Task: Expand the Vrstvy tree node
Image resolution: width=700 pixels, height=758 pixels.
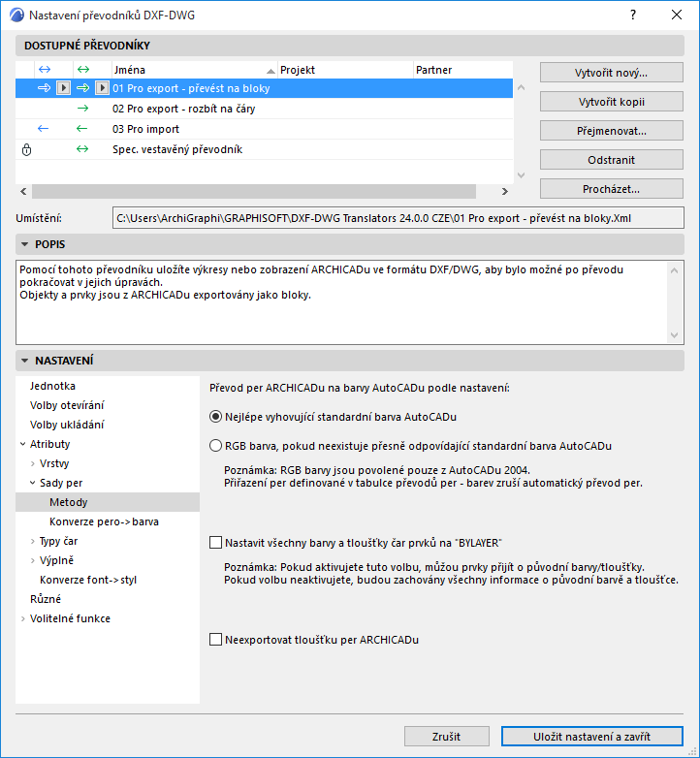Action: 32,463
